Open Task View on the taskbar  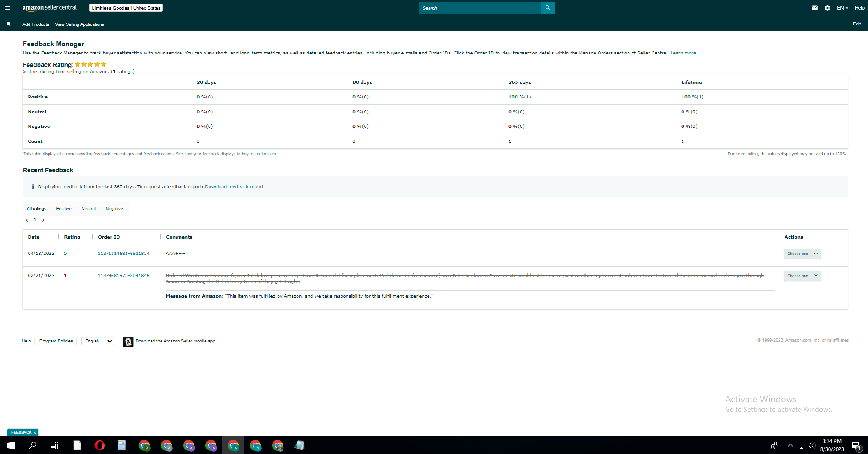click(54, 445)
